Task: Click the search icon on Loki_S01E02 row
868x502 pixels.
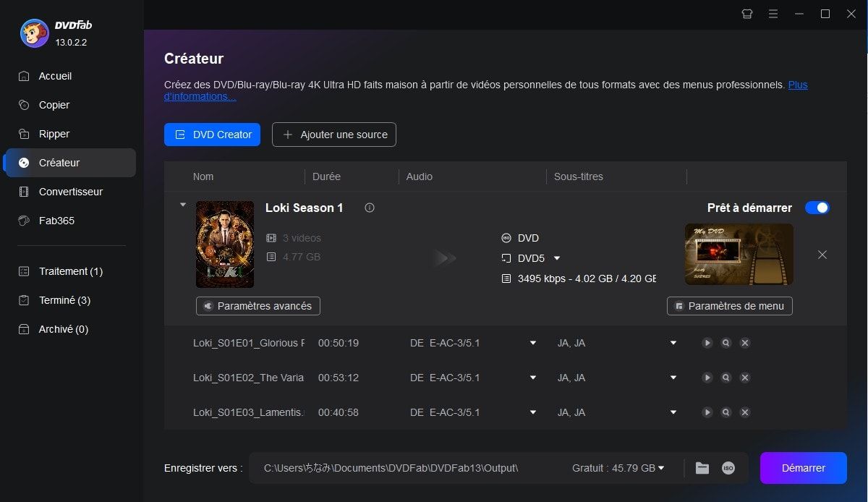Action: [726, 378]
